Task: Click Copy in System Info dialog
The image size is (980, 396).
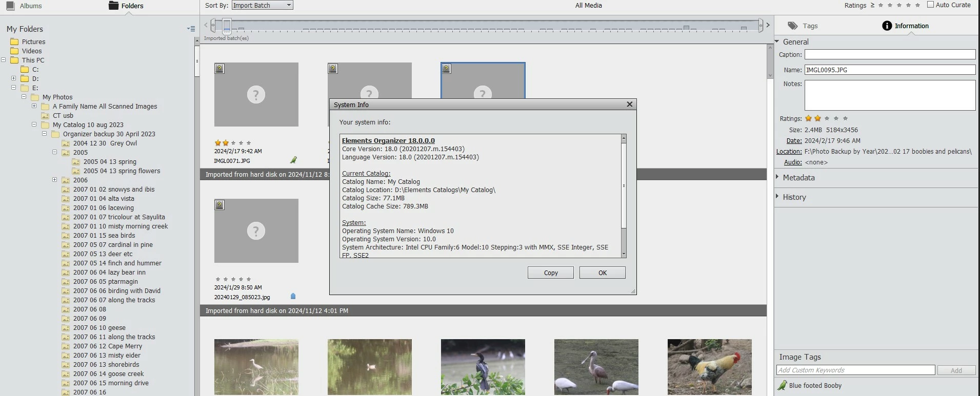Action: [551, 273]
